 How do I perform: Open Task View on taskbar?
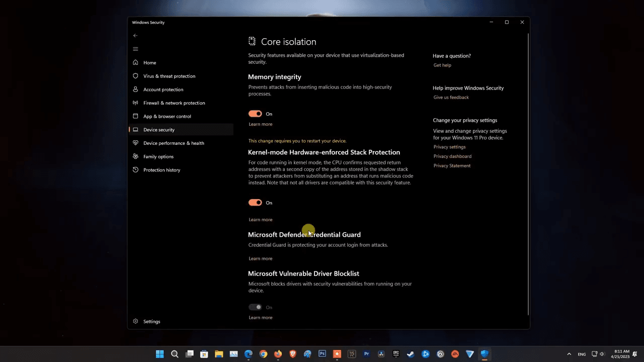[x=189, y=354]
